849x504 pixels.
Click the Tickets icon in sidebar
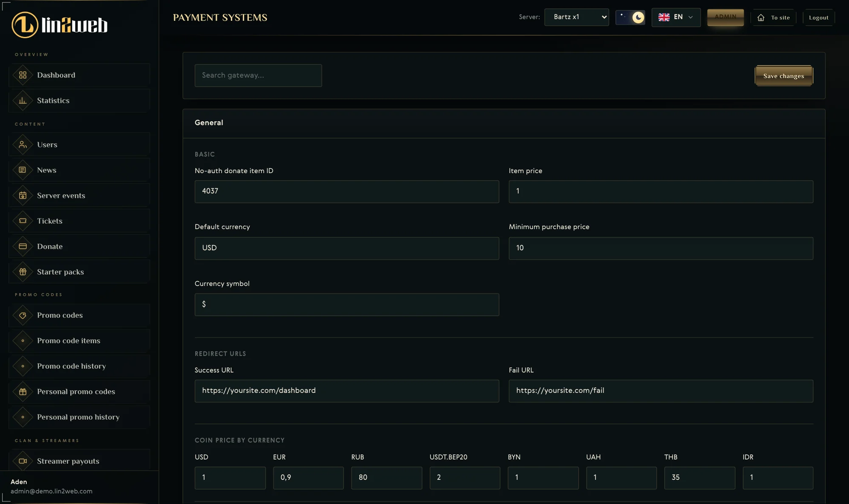23,221
